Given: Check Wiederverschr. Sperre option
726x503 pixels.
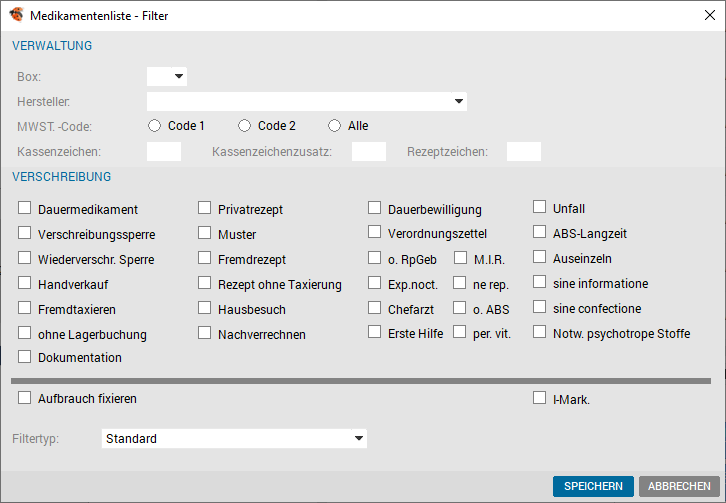Looking at the screenshot, I should point(25,258).
